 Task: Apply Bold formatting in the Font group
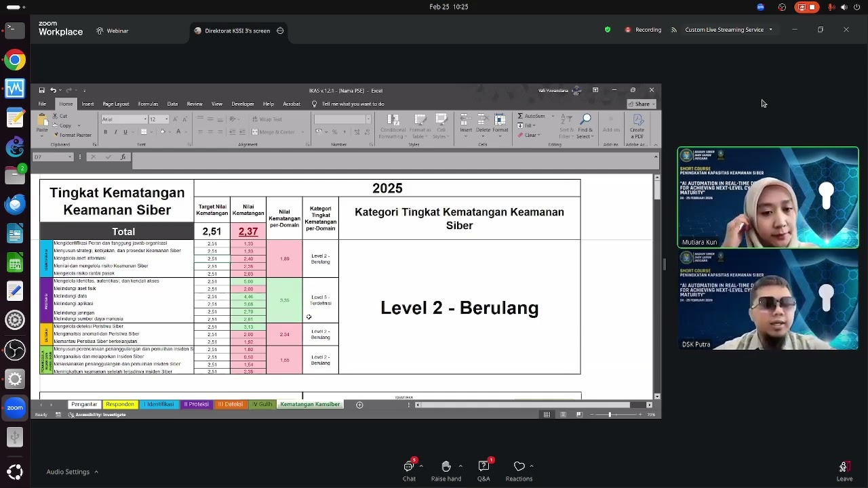[105, 132]
